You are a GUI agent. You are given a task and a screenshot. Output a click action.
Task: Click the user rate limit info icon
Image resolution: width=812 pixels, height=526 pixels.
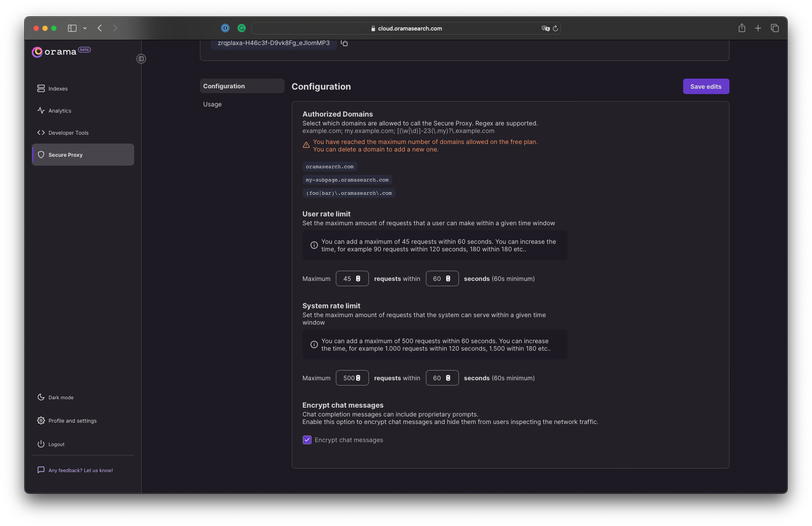[x=314, y=245]
